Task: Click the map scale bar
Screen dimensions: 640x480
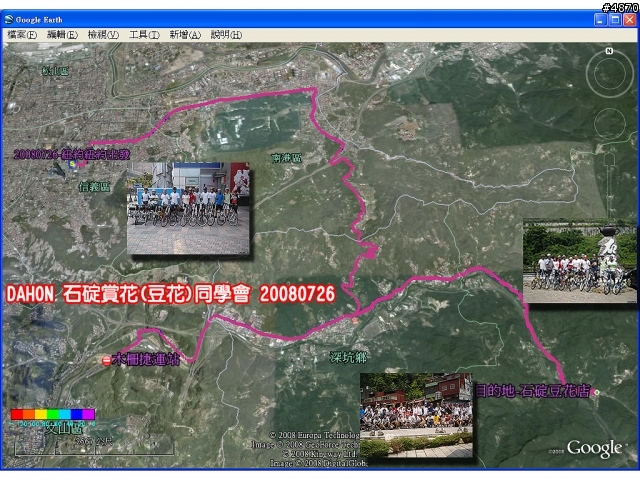Action: point(94,449)
